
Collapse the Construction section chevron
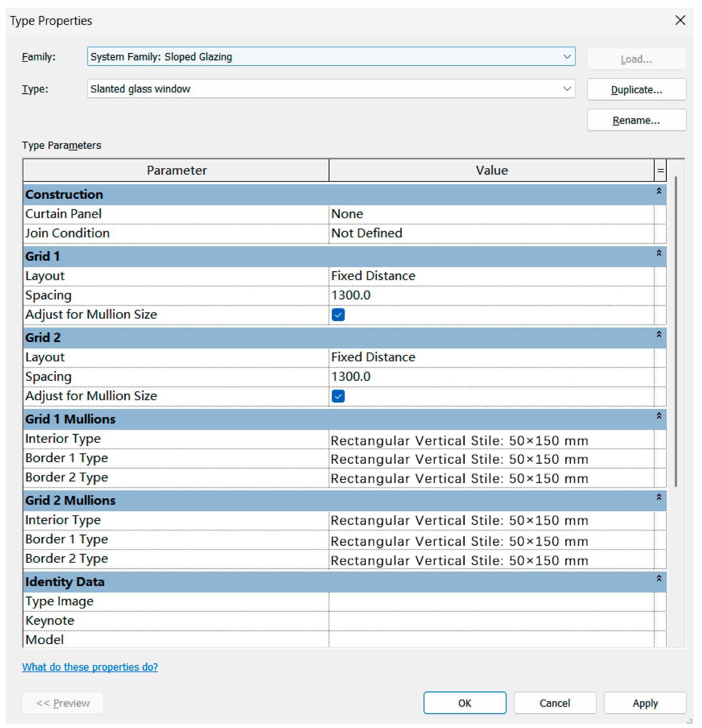click(x=659, y=191)
